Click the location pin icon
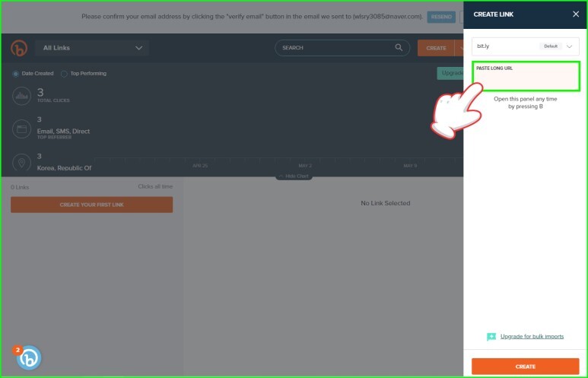588x378 pixels. pos(22,163)
